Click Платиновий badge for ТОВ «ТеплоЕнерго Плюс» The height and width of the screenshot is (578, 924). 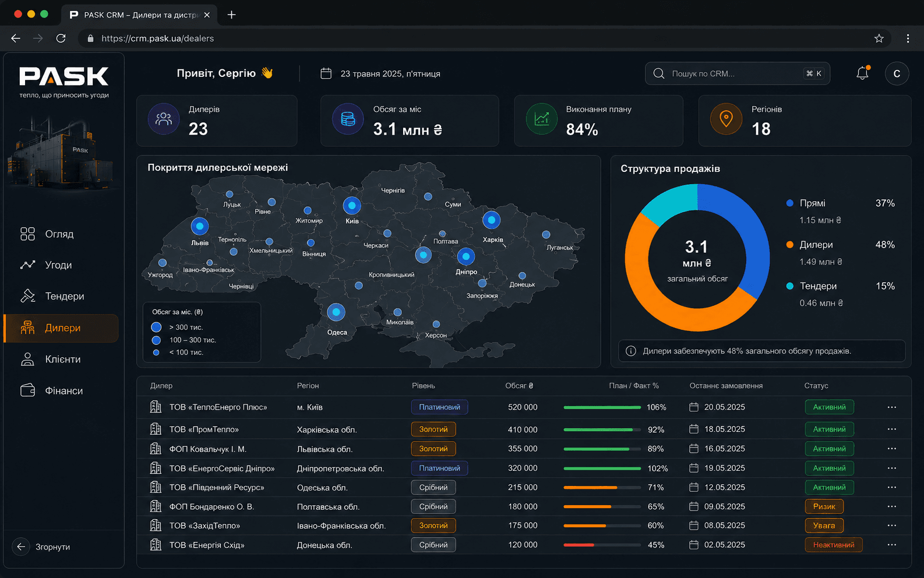click(x=440, y=407)
